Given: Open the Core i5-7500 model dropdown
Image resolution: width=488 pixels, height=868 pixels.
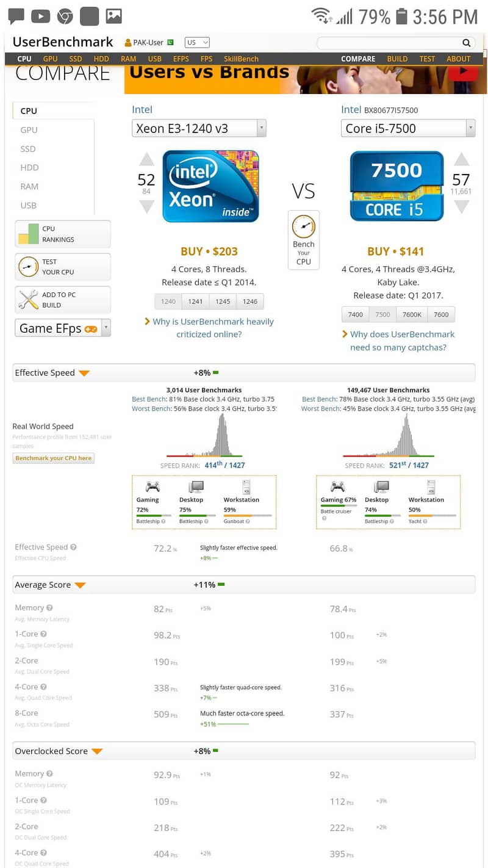Looking at the screenshot, I should [x=408, y=128].
